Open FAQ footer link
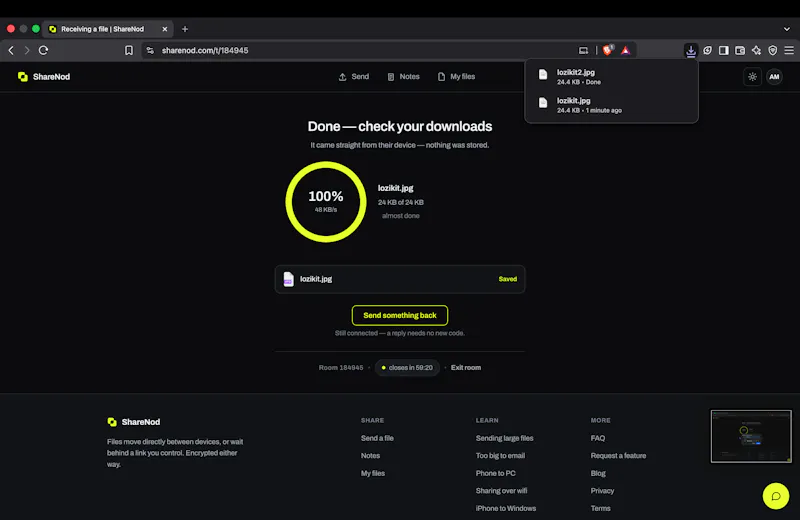Viewport: 800px width, 520px height. (x=597, y=438)
